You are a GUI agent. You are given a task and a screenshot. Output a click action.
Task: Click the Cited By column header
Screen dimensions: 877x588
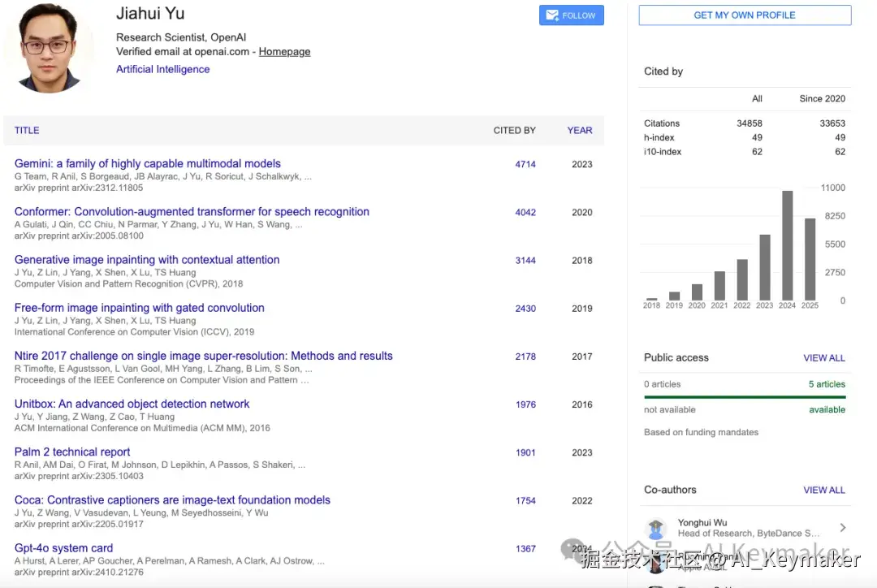pos(514,131)
